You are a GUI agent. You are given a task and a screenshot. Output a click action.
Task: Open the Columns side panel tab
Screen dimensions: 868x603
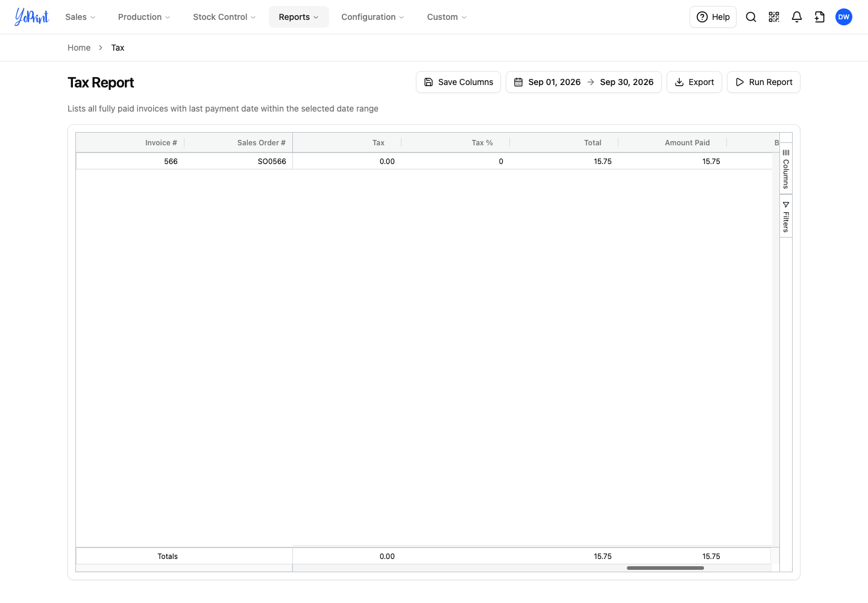[x=786, y=169]
